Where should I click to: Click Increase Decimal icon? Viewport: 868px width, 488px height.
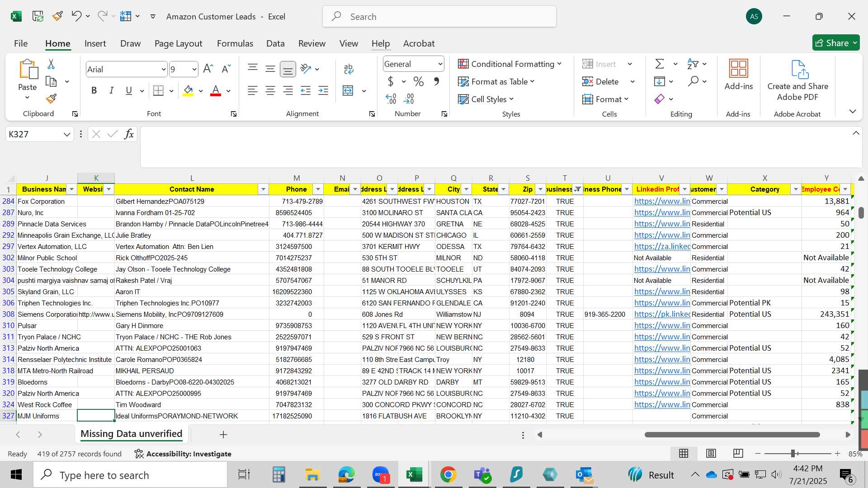pos(391,99)
